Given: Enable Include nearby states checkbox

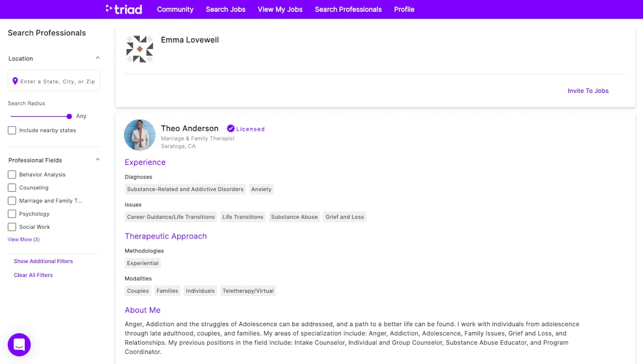Looking at the screenshot, I should point(12,130).
